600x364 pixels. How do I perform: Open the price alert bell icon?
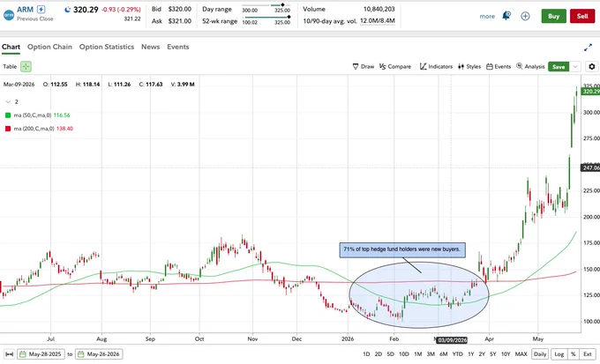(x=506, y=16)
